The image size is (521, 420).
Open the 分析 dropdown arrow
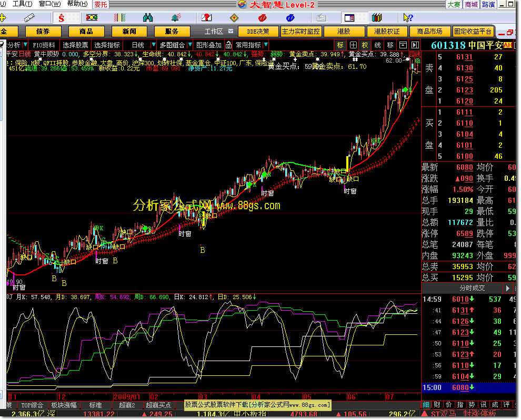(x=25, y=45)
